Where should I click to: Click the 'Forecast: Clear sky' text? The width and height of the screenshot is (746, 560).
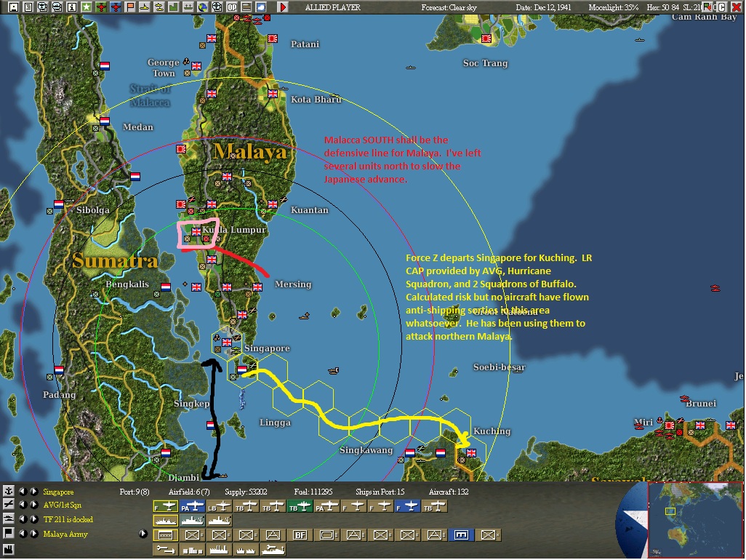[449, 7]
